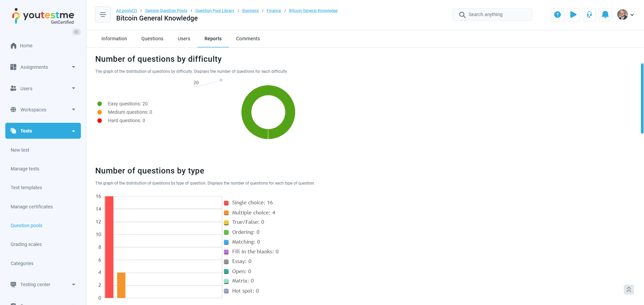Click Bitcoin General Knowledge breadcrumb link
This screenshot has height=305, width=644.
[x=313, y=11]
